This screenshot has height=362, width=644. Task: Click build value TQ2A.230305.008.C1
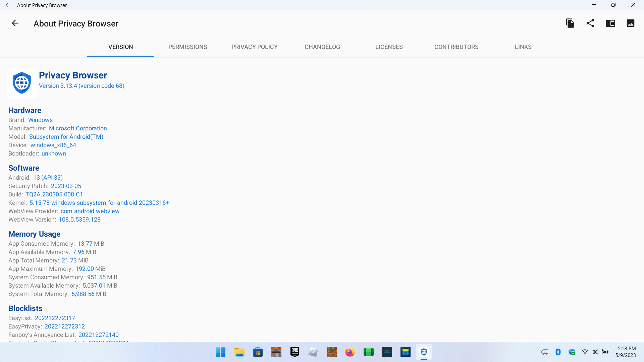tap(54, 194)
